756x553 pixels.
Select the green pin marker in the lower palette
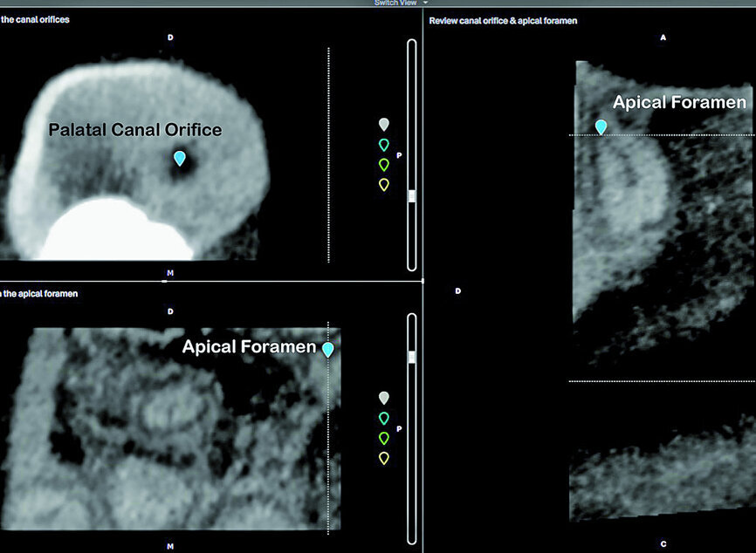[x=382, y=437]
